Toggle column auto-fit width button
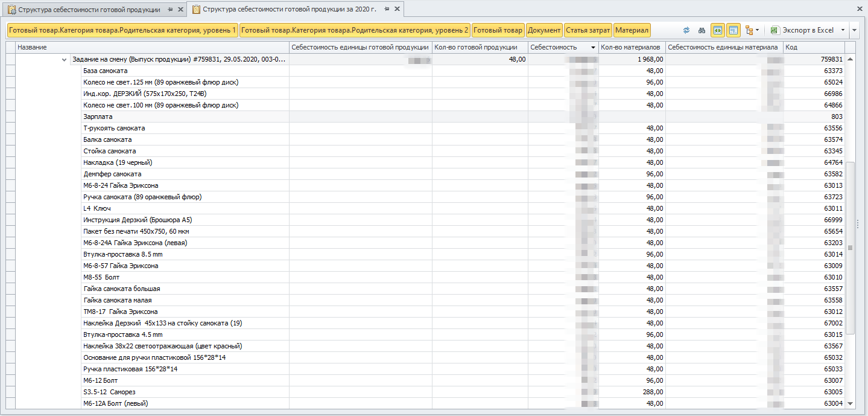This screenshot has width=868, height=416. tap(718, 30)
